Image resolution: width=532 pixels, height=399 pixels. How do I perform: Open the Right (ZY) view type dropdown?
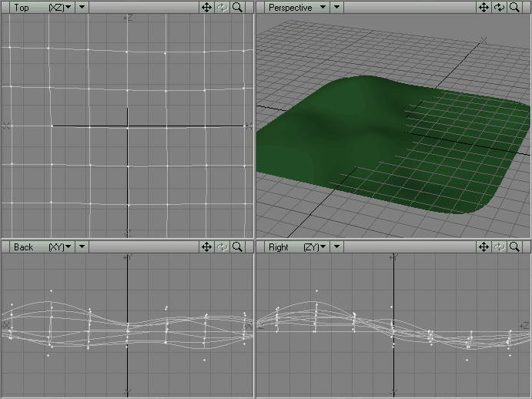297,246
